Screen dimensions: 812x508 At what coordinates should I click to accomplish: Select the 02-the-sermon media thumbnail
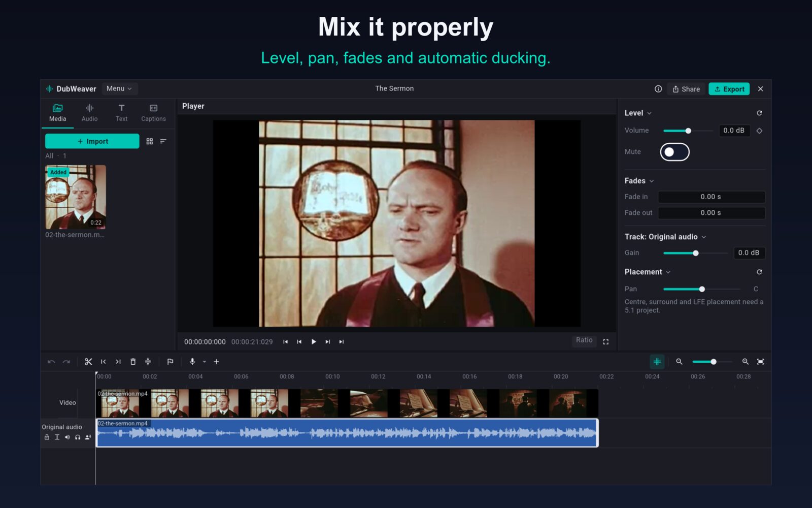(76, 197)
